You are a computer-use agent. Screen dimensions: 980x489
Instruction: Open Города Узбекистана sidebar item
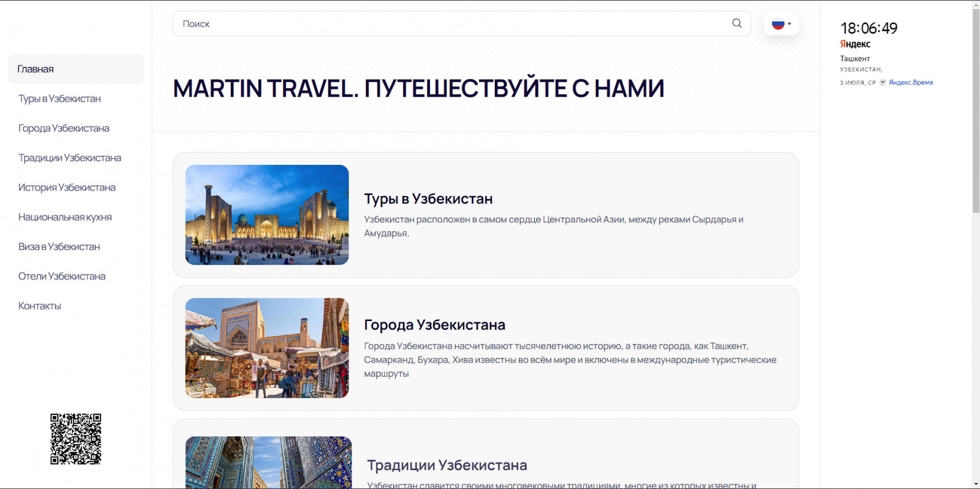[64, 128]
